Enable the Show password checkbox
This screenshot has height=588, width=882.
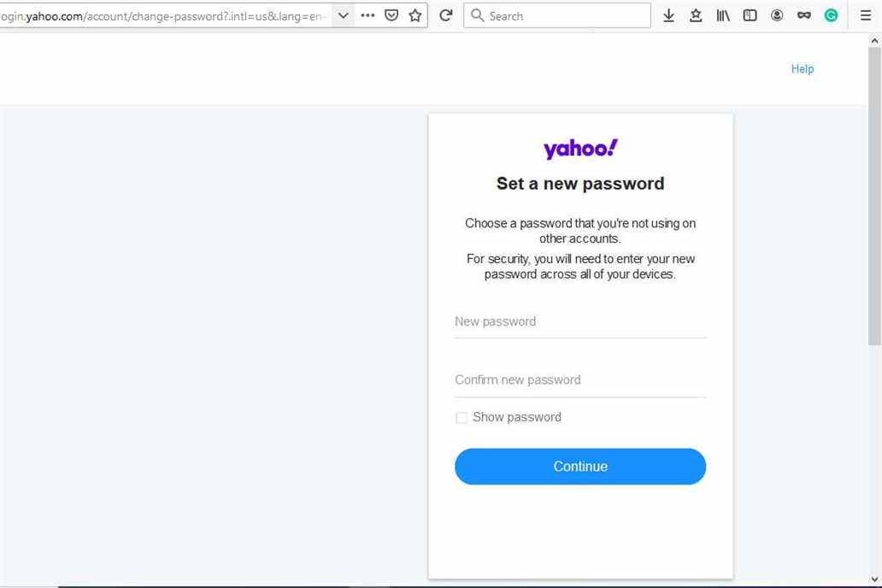462,418
